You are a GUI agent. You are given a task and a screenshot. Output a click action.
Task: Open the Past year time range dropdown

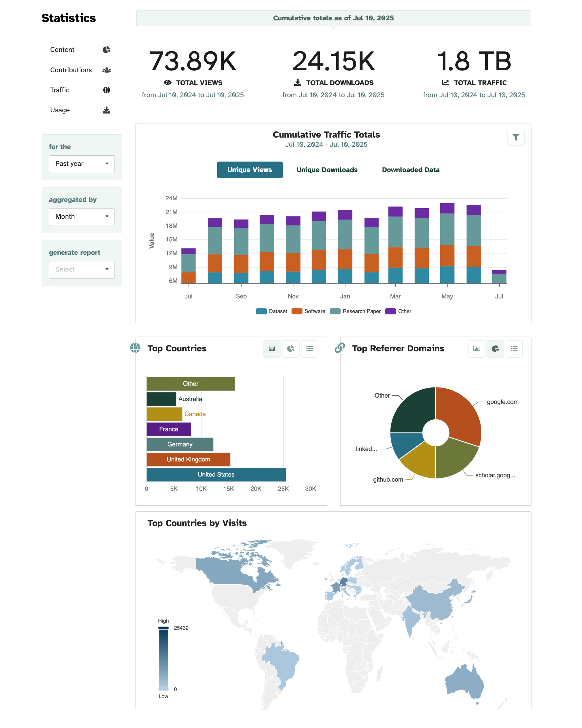pos(82,164)
